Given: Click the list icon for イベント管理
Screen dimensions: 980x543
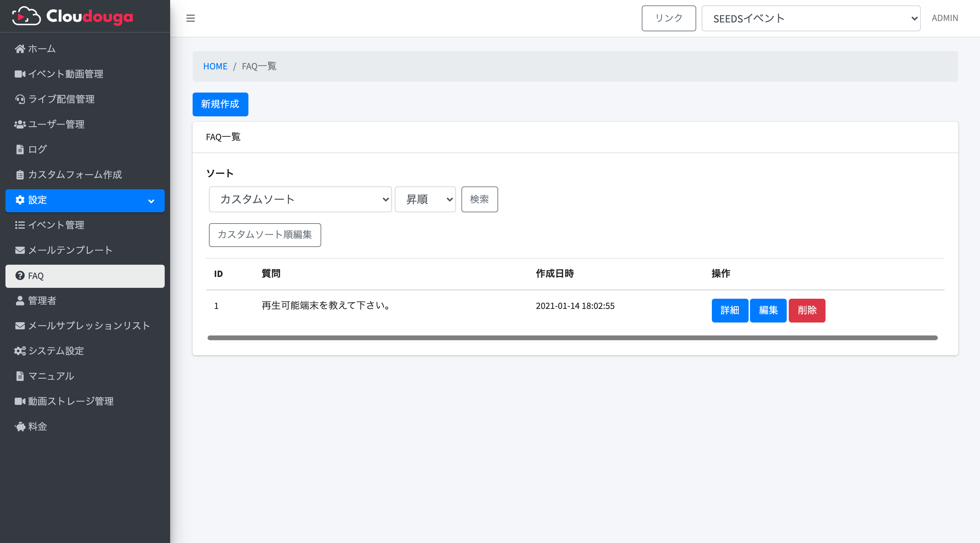Looking at the screenshot, I should click(x=20, y=225).
